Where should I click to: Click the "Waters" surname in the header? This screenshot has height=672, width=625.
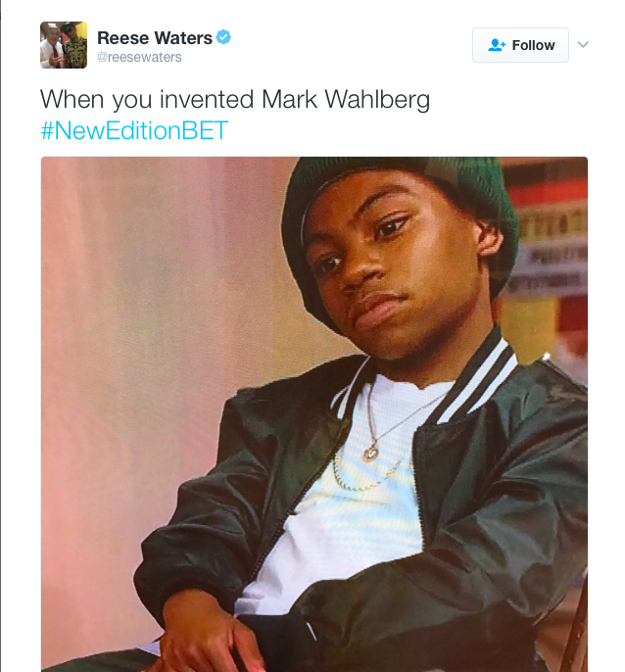click(183, 37)
